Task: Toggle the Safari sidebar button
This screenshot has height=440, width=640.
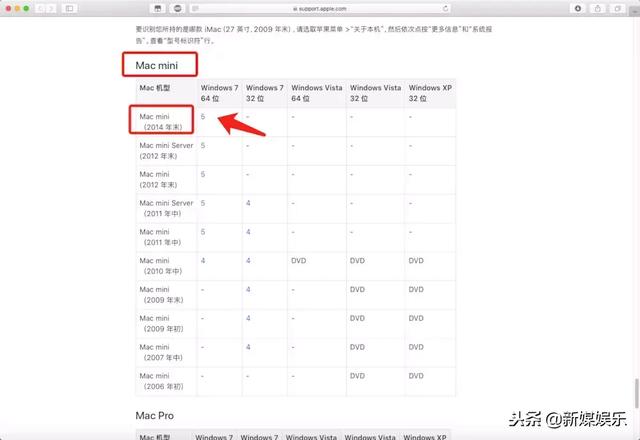Action: (69, 8)
